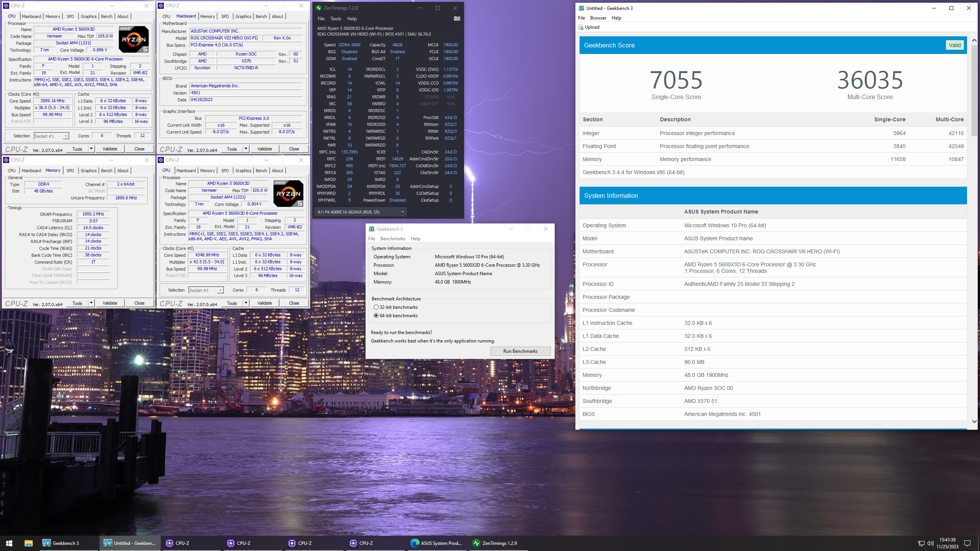Switch to ASUS System Product Edge taskbar item
Image resolution: width=980 pixels, height=551 pixels.
pos(436,543)
